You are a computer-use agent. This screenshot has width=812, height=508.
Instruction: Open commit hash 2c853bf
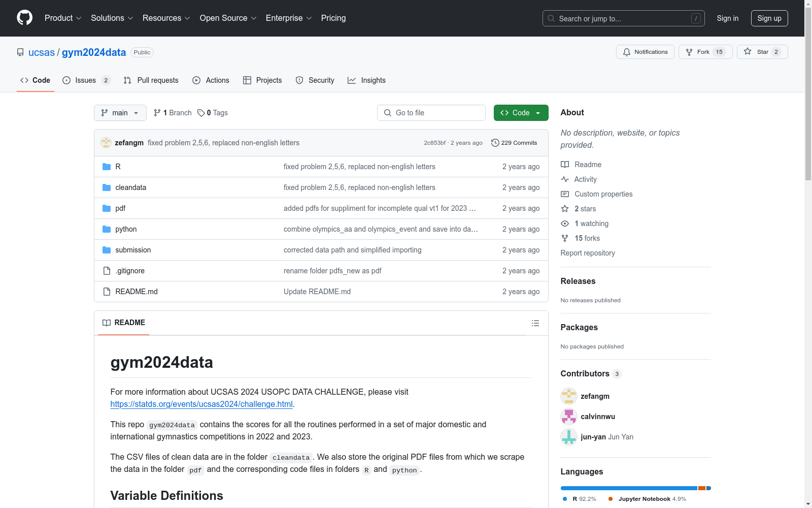[x=435, y=143]
